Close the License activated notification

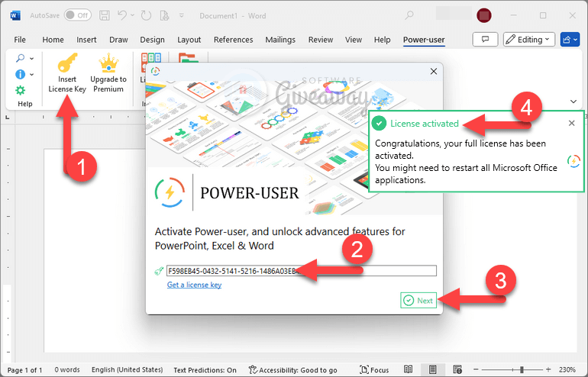571,123
